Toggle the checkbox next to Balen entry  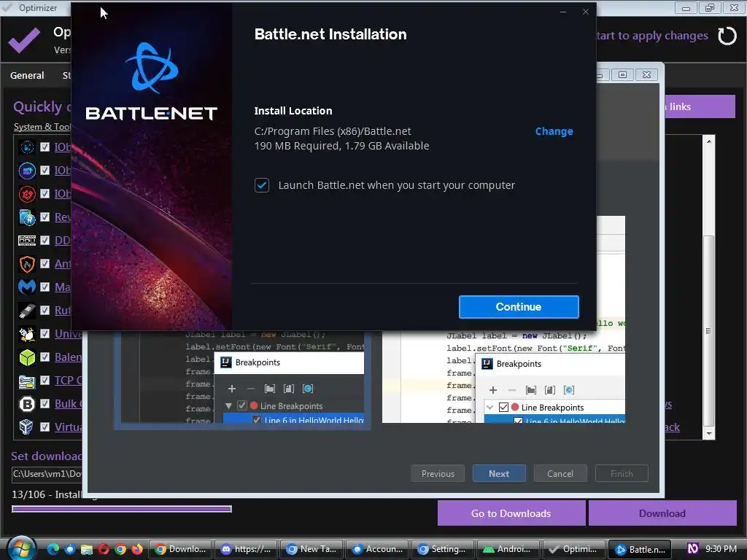pos(44,357)
